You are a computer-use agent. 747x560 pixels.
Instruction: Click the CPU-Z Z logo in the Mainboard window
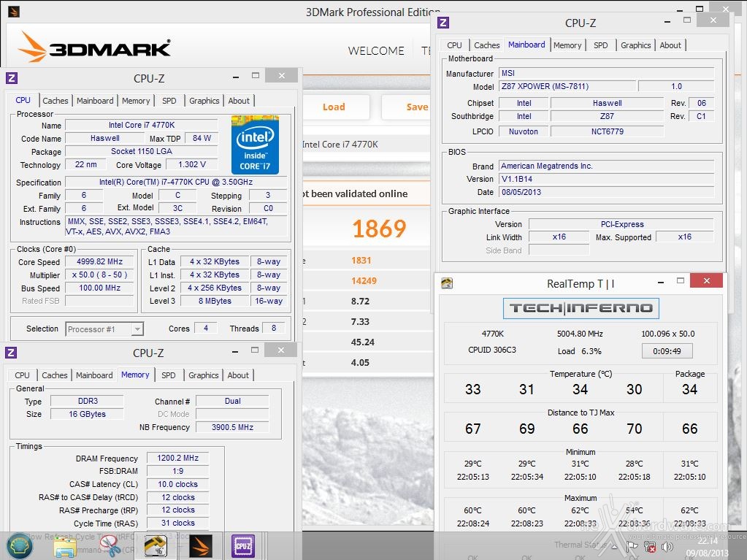tap(443, 23)
